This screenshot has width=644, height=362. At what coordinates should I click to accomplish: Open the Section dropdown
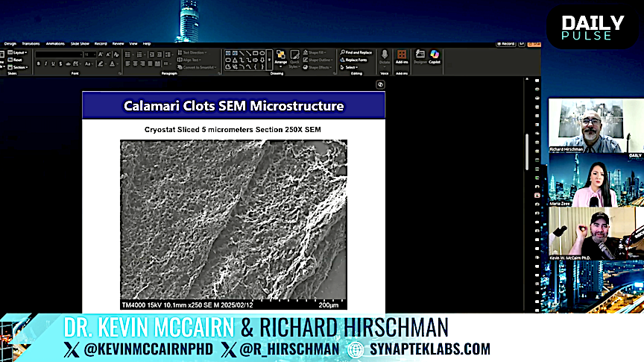point(19,67)
